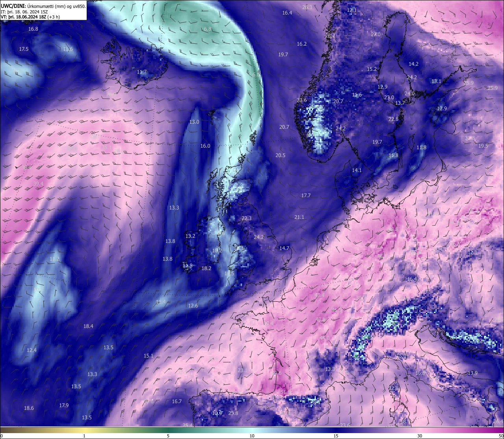Click the 24.0 value label
504x439 pixels.
[409, 94]
